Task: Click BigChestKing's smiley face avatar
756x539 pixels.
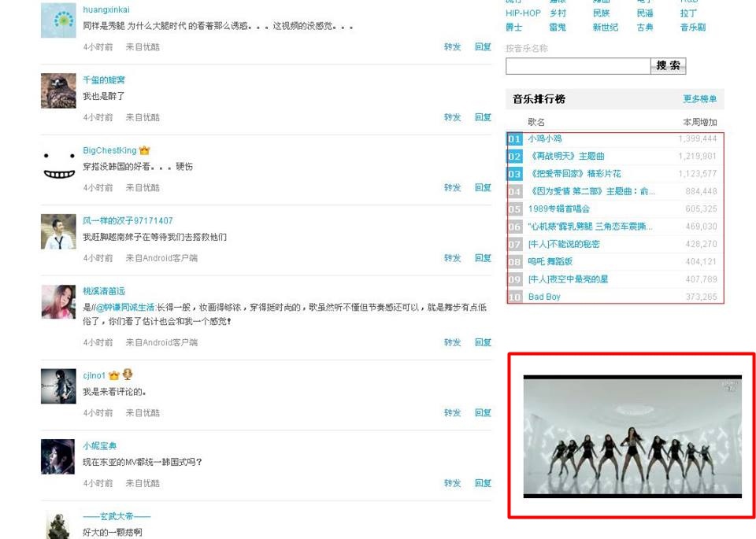Action: tap(58, 161)
